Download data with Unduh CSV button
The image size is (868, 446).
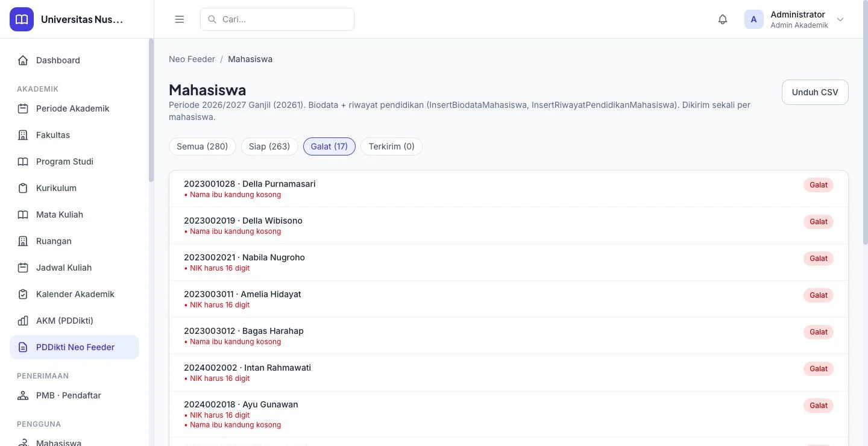pos(815,92)
